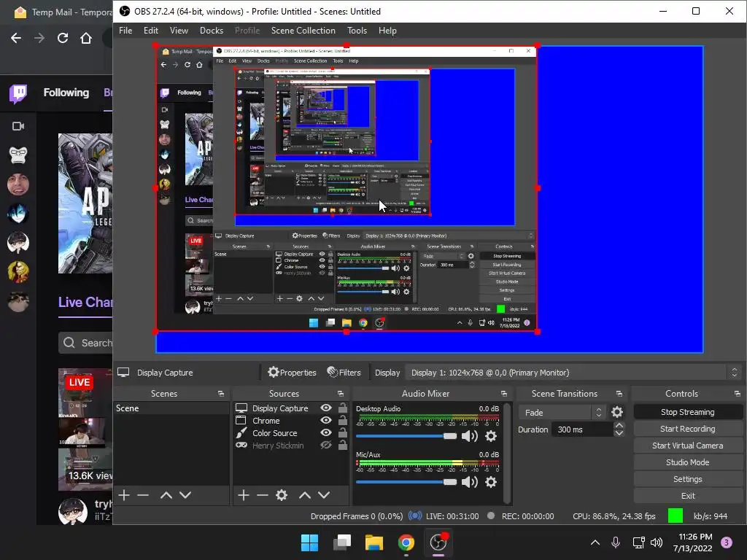The height and width of the screenshot is (560, 747).
Task: Toggle visibility of Color Source
Action: [x=326, y=433]
